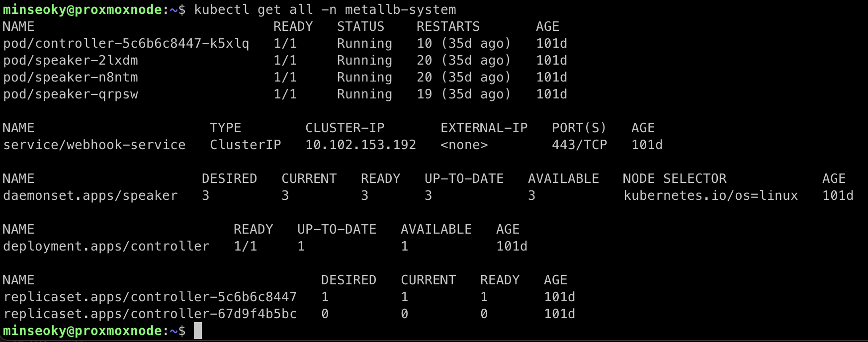Screen dimensions: 868x342
Task: Click the ClusterIP type value
Action: point(245,145)
